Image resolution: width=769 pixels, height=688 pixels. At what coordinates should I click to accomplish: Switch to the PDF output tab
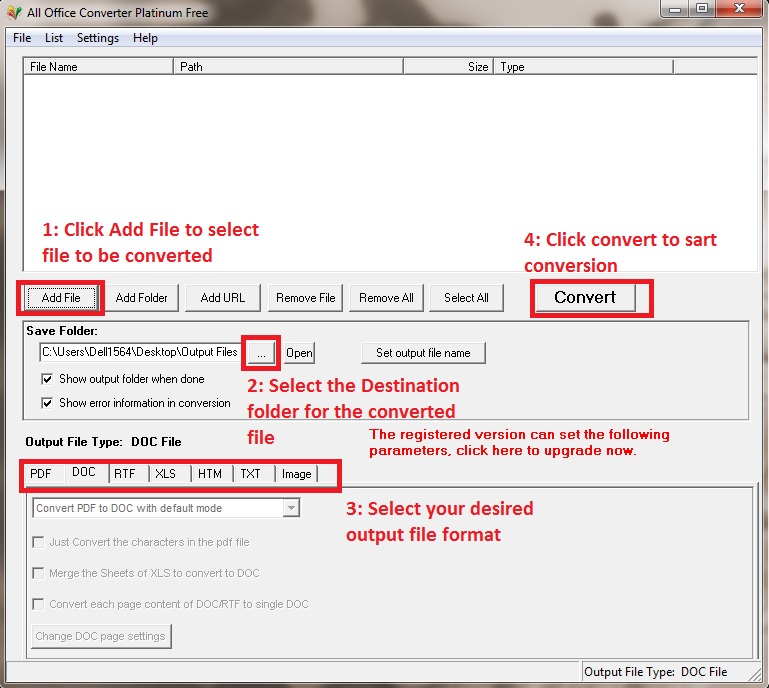pyautogui.click(x=41, y=474)
